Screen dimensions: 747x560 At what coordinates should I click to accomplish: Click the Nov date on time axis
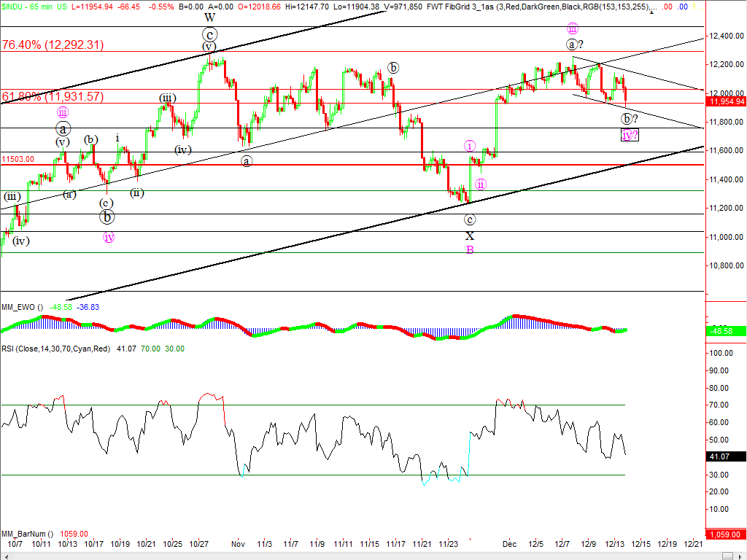coord(237,544)
